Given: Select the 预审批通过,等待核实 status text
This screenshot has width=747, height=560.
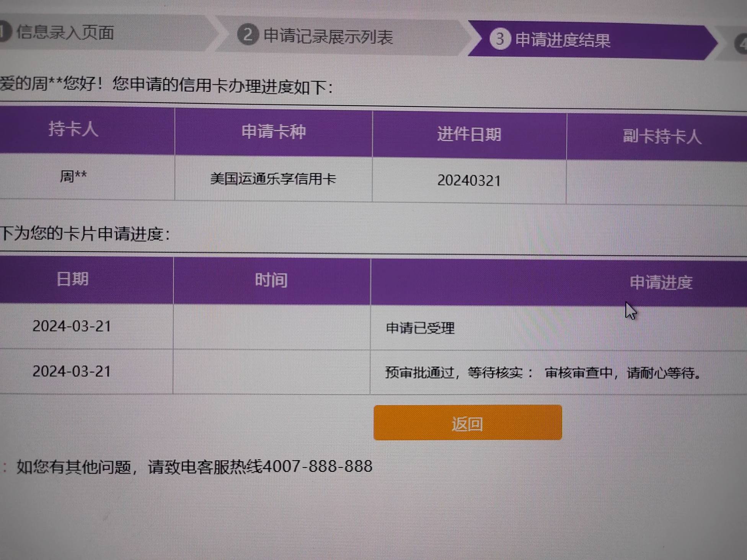Looking at the screenshot, I should pyautogui.click(x=543, y=373).
